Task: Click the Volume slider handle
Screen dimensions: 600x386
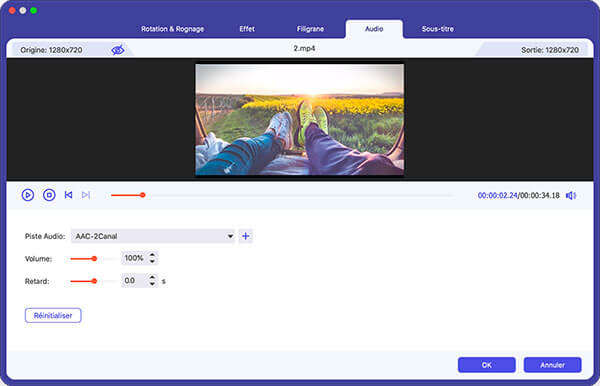Action: [x=94, y=259]
